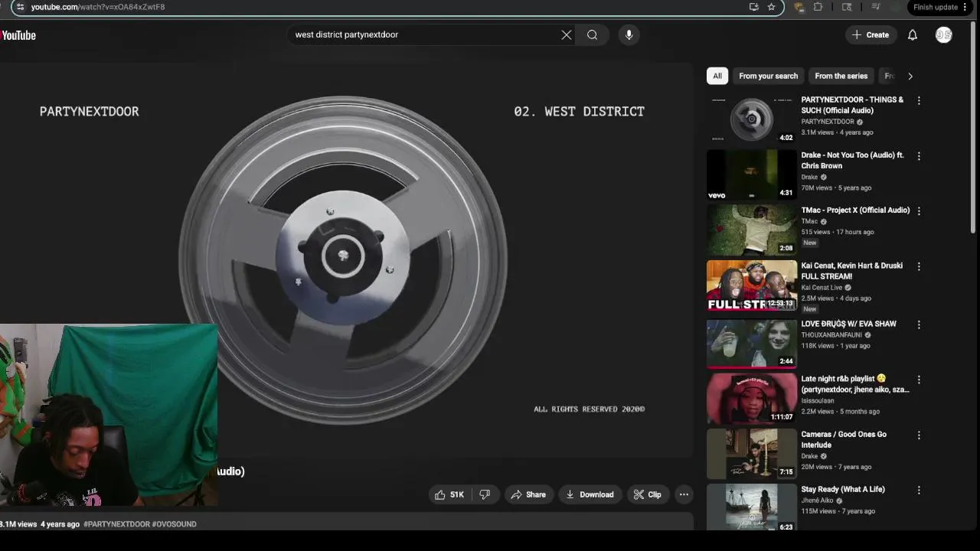Open more actions ellipsis under video
Screen dimensions: 980x551
tap(684, 494)
